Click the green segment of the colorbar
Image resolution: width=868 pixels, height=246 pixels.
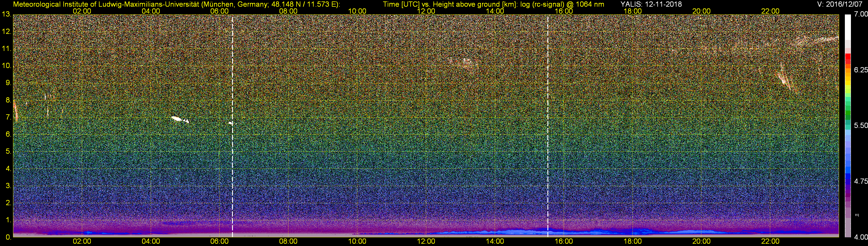(848, 113)
